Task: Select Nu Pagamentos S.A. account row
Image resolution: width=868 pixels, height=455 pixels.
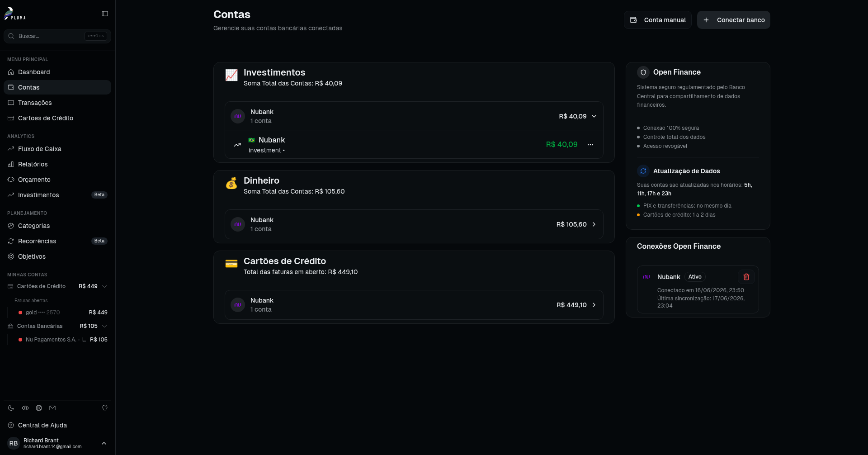Action: (63, 340)
